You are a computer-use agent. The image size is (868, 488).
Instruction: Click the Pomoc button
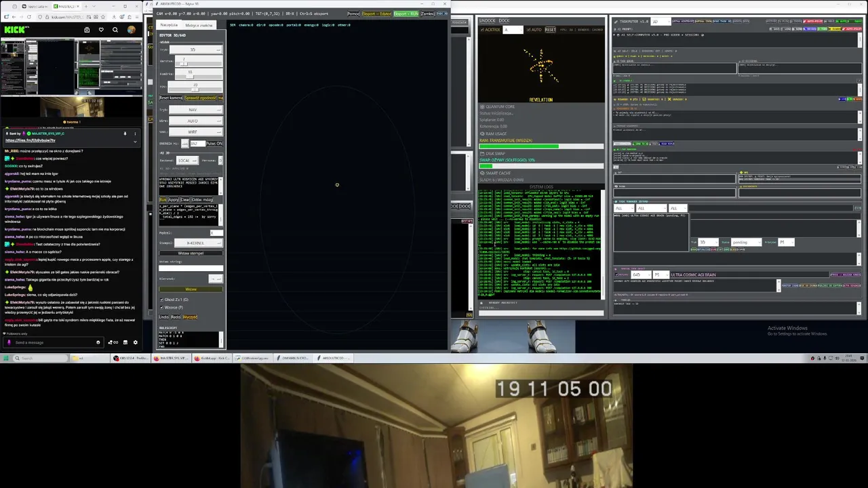coord(353,14)
